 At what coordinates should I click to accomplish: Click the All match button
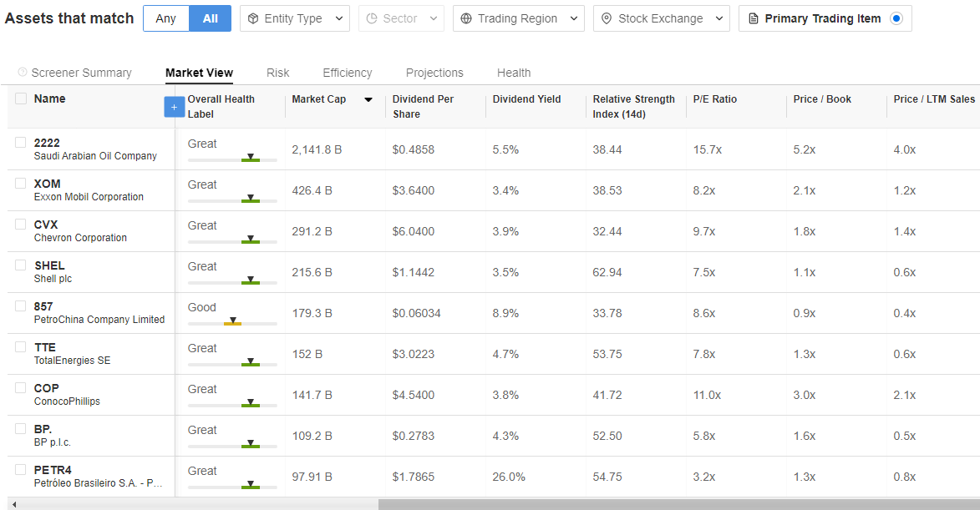tap(210, 18)
